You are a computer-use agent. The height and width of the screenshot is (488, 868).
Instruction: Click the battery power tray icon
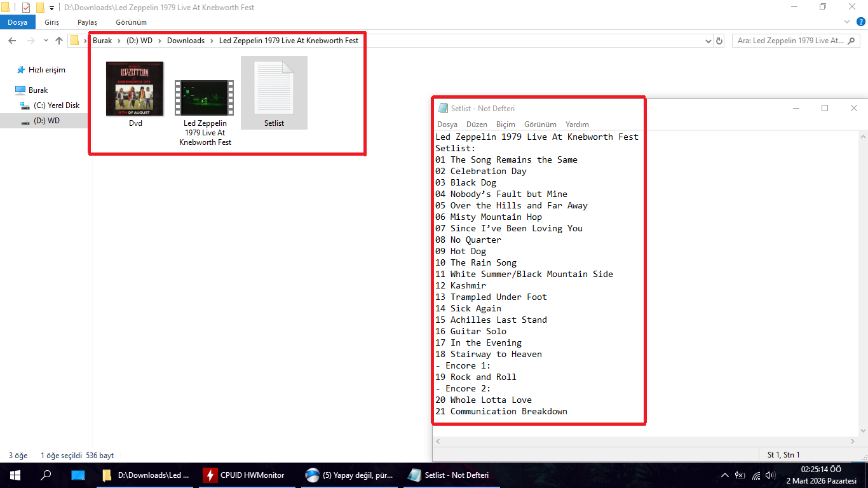click(x=740, y=475)
